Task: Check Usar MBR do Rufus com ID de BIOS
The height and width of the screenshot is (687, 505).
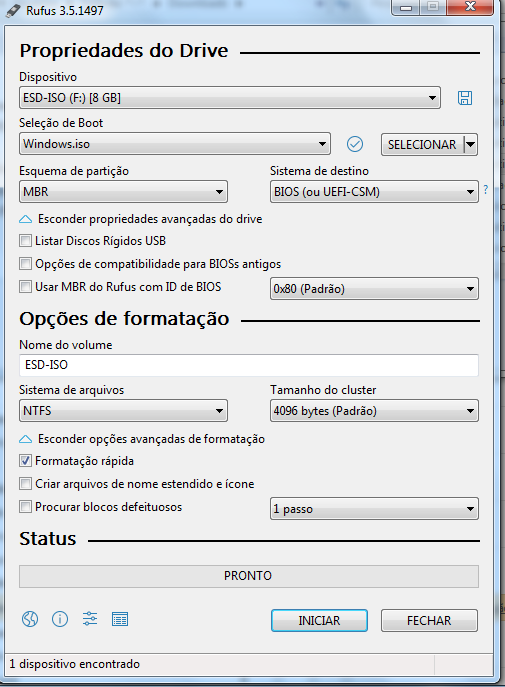Action: point(25,287)
